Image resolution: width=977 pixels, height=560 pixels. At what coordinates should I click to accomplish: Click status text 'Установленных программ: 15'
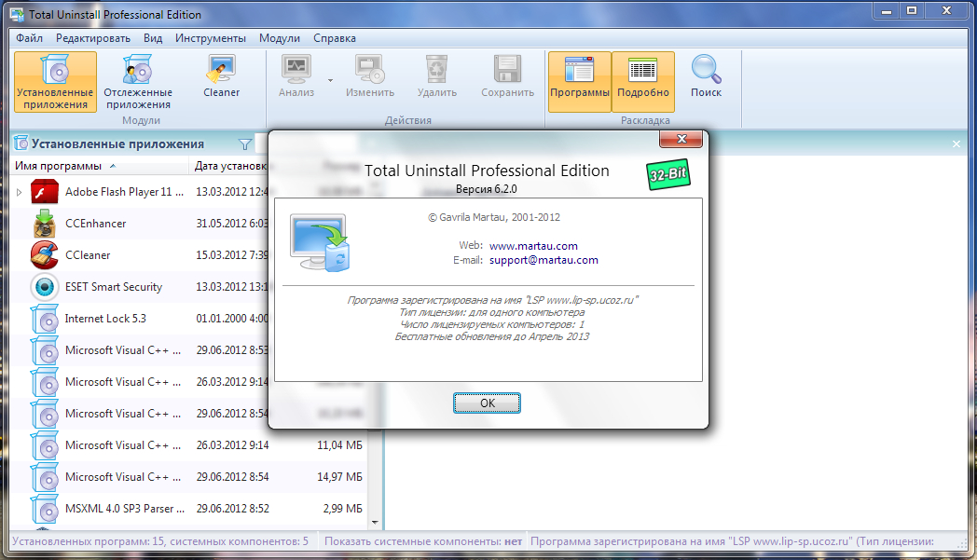tap(89, 541)
